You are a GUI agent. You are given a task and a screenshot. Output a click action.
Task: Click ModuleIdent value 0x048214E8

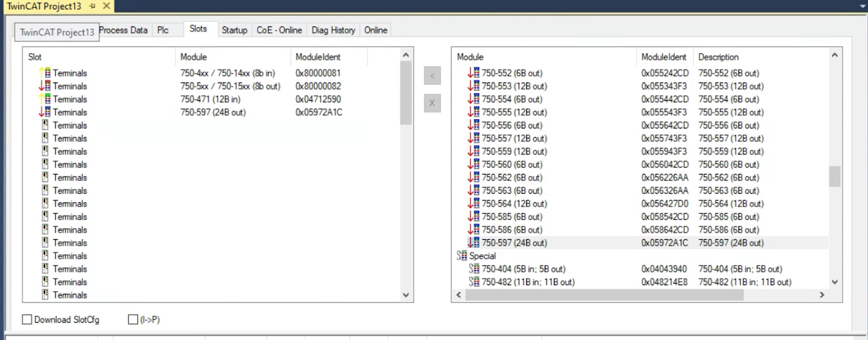[x=664, y=281]
